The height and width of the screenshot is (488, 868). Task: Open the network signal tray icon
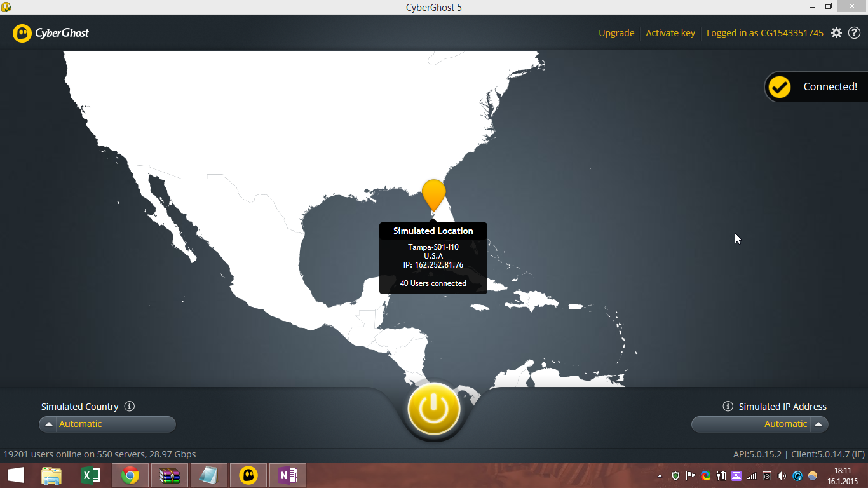752,476
